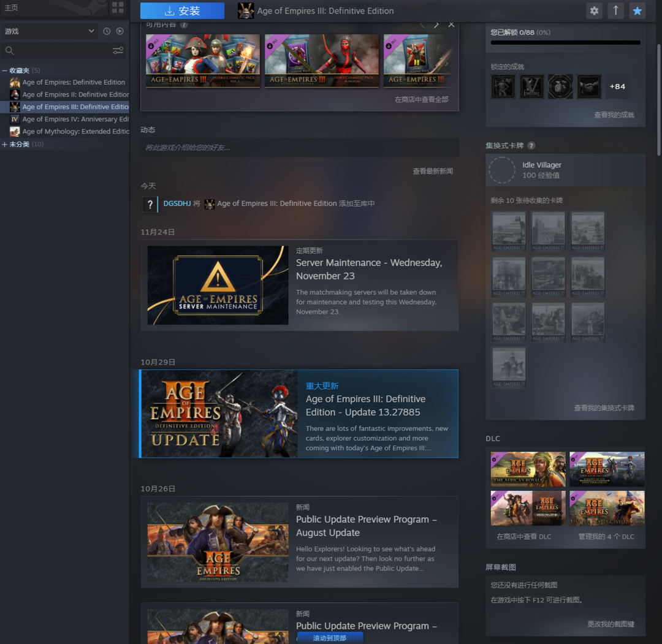662x644 pixels.
Task: Open advanced filter sliders icon
Action: click(x=118, y=51)
